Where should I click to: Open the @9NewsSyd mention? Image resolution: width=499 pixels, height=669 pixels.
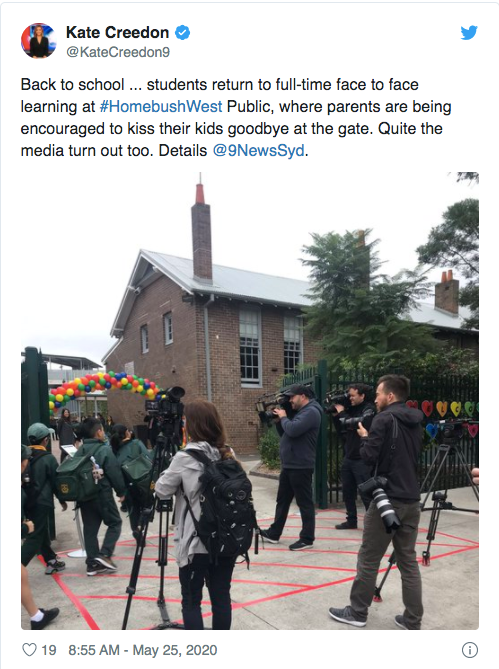click(258, 151)
